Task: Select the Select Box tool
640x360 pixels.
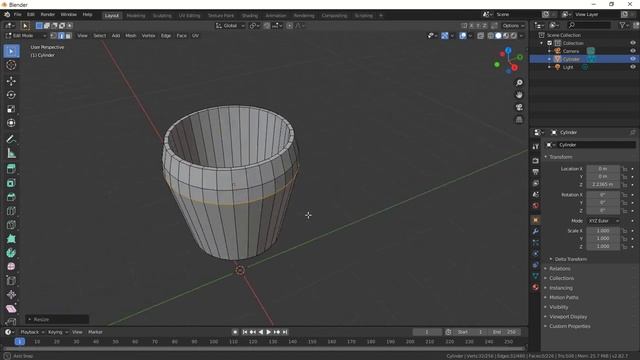Action: pos(11,51)
